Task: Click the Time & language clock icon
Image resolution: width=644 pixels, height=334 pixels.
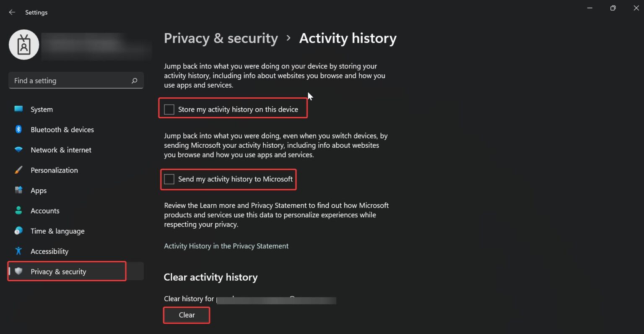Action: point(18,231)
